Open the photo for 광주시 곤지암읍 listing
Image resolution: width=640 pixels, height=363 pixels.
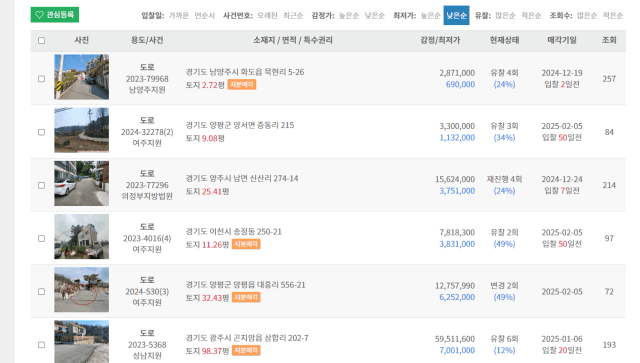coord(82,341)
